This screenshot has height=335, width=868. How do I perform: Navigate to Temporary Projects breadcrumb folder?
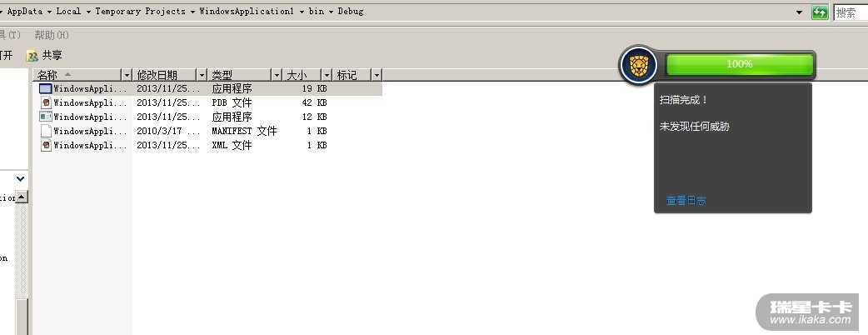pyautogui.click(x=141, y=11)
